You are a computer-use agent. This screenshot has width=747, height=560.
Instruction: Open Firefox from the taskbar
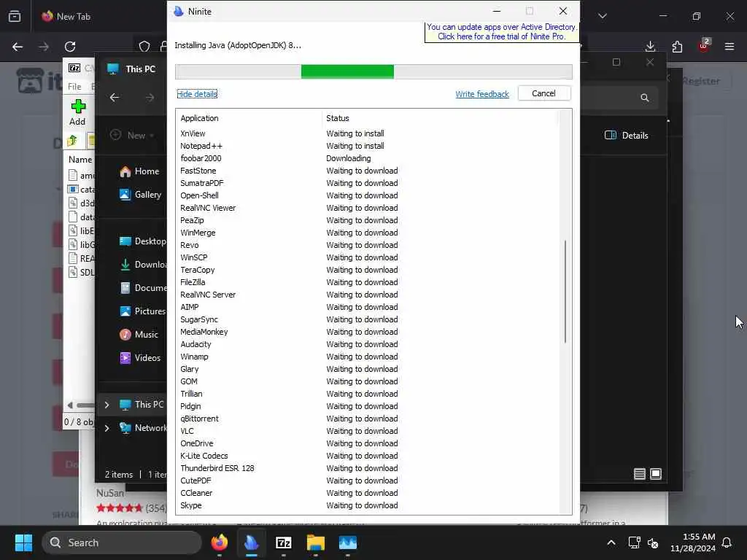(x=219, y=542)
